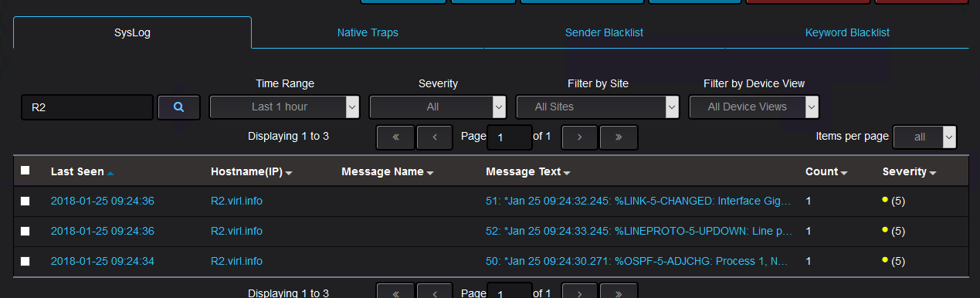The width and height of the screenshot is (980, 298).
Task: Open the 52 LINEPROTO-5-UPDOWN message link
Action: click(639, 231)
